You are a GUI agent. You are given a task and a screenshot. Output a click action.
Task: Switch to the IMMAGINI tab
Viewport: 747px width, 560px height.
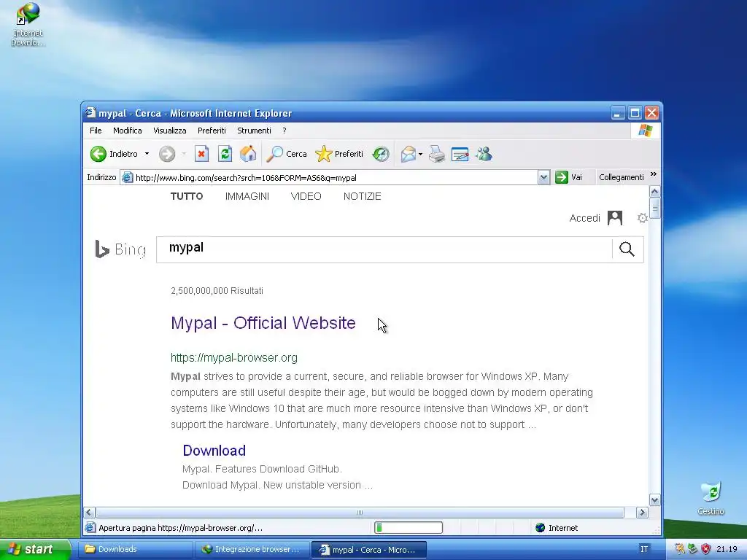point(247,196)
